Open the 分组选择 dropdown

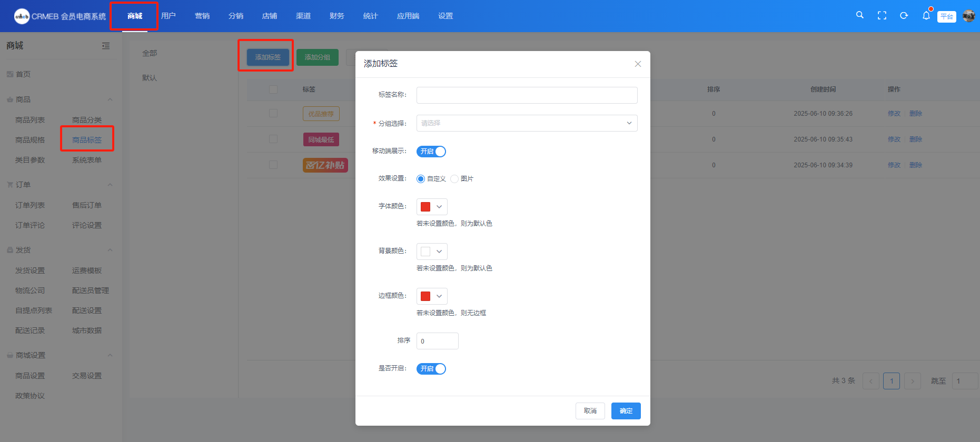[527, 123]
